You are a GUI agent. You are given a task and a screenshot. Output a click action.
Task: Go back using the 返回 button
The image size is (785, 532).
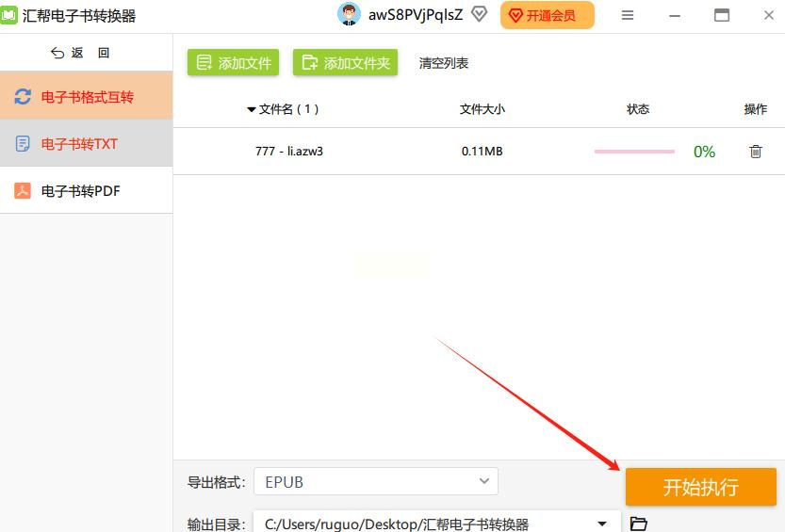pyautogui.click(x=80, y=53)
